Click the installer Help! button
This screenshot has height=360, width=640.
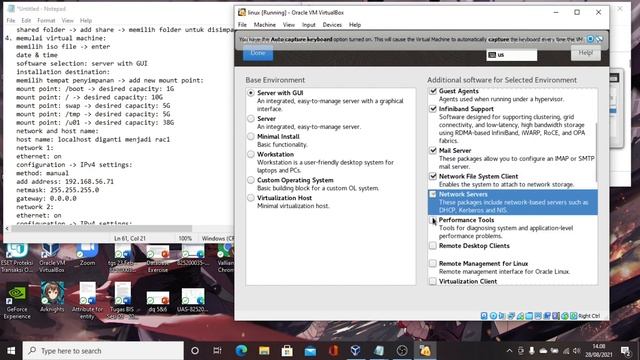click(x=586, y=53)
